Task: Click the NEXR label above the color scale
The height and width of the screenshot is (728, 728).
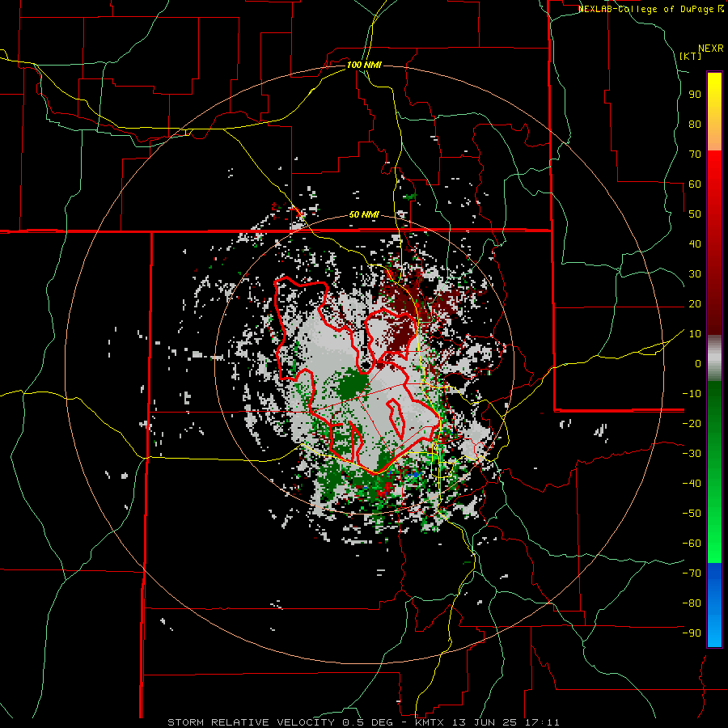Action: (711, 49)
